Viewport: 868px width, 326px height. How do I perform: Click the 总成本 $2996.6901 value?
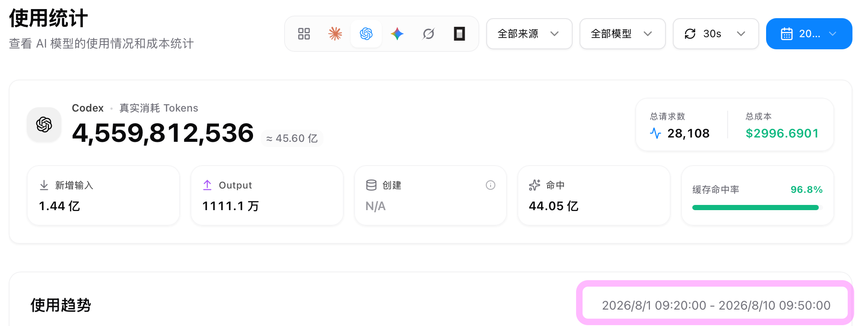[x=782, y=133]
